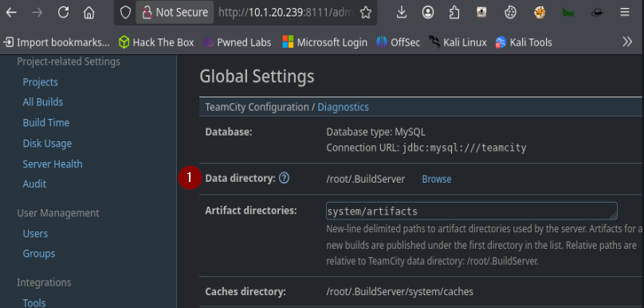Open the Hack The Box bookmark

point(156,42)
